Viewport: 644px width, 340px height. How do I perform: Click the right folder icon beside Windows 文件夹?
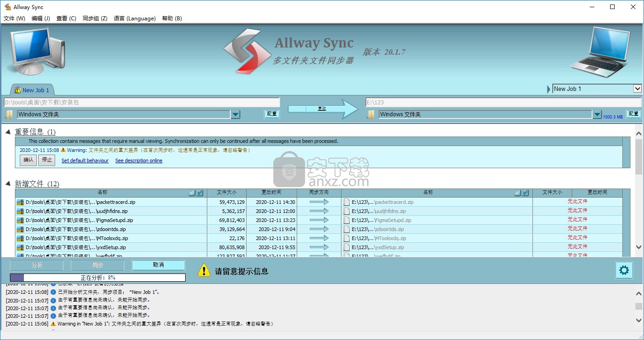371,114
